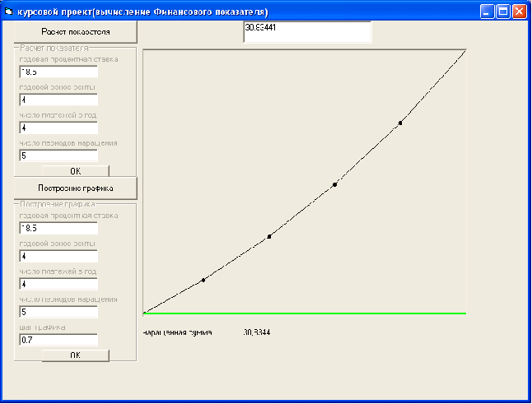Click the 'Расчет показателя' button

tap(76, 32)
